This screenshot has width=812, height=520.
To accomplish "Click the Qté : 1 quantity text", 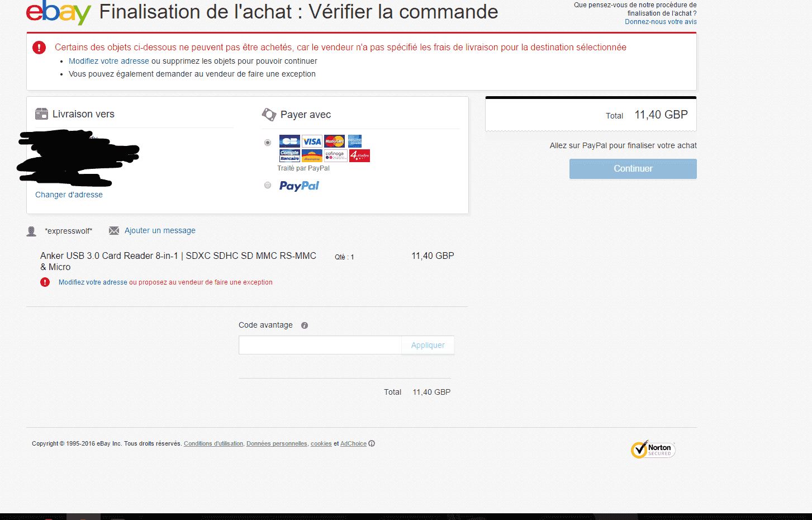I will point(344,257).
